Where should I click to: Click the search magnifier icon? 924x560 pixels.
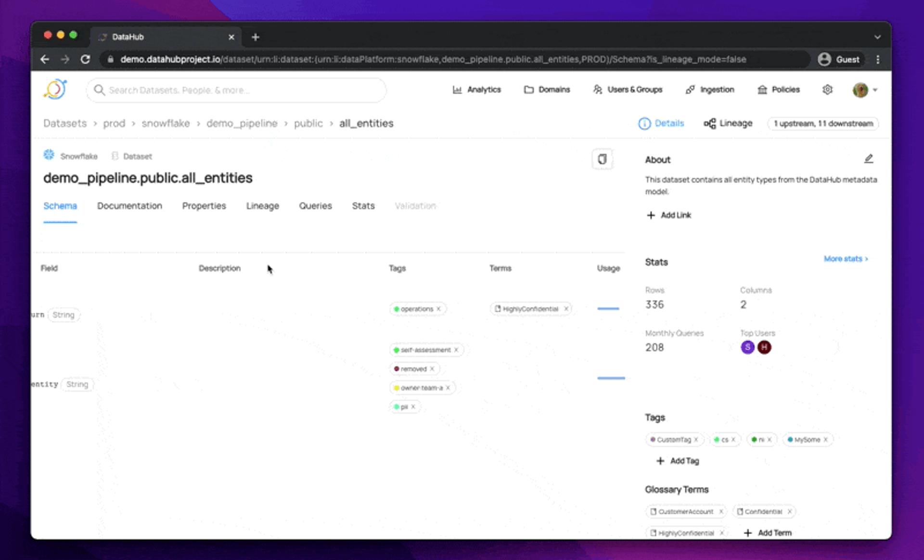coord(99,90)
